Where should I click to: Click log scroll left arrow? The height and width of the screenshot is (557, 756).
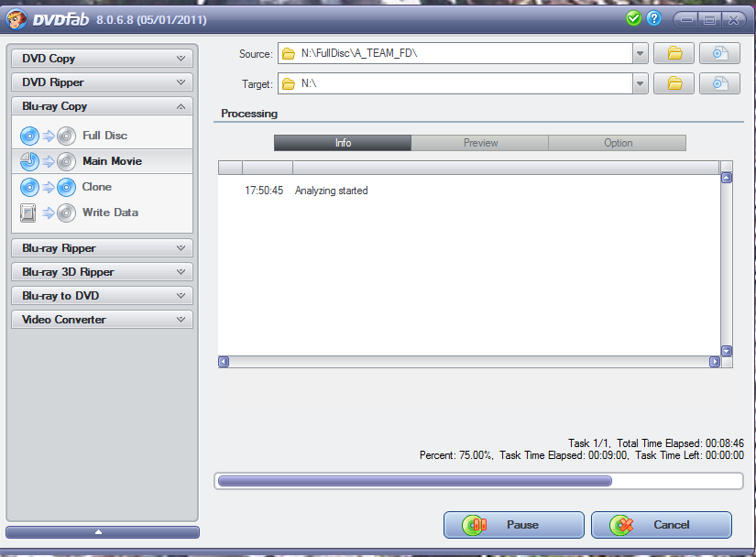pyautogui.click(x=224, y=362)
